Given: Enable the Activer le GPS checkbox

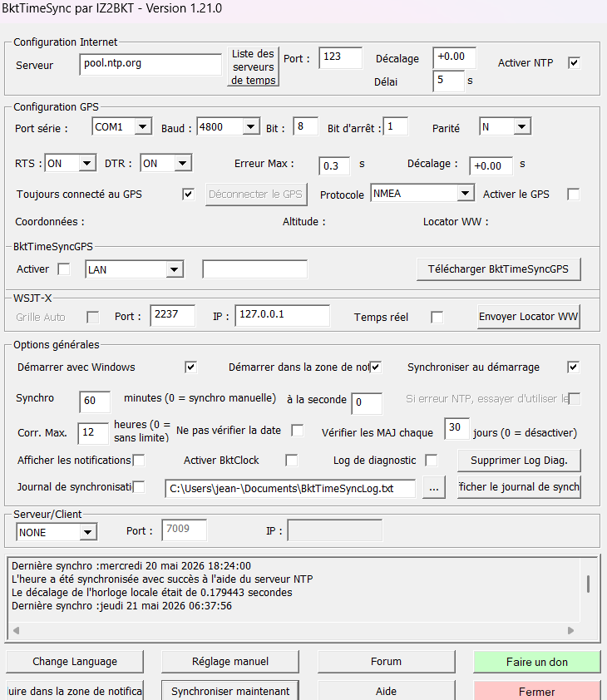Looking at the screenshot, I should 574,195.
